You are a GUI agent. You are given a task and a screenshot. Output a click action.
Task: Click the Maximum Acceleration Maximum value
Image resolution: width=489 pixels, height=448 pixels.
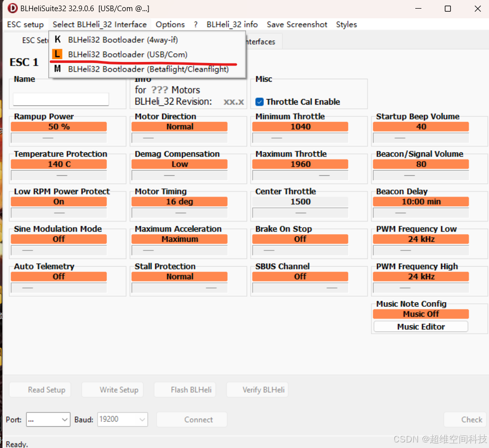click(x=179, y=239)
